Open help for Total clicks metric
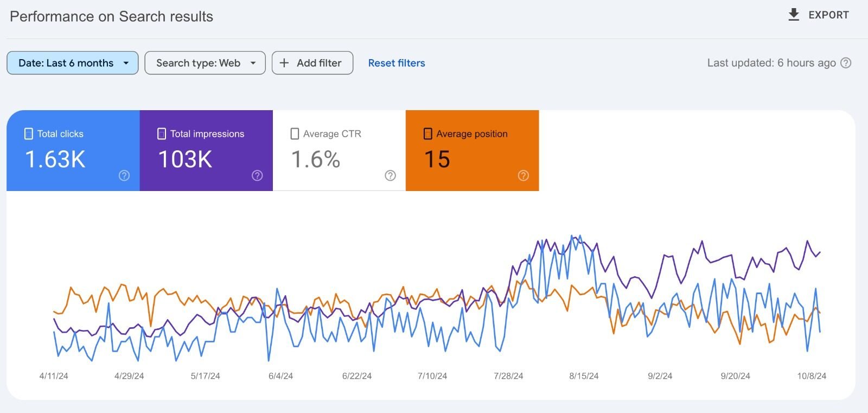Viewport: 868px width, 413px height. tap(124, 175)
